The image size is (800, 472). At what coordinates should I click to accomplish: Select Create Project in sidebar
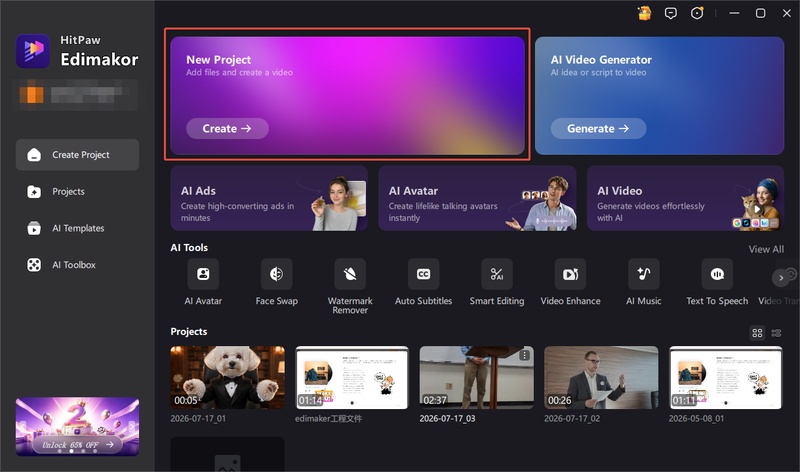coord(77,155)
